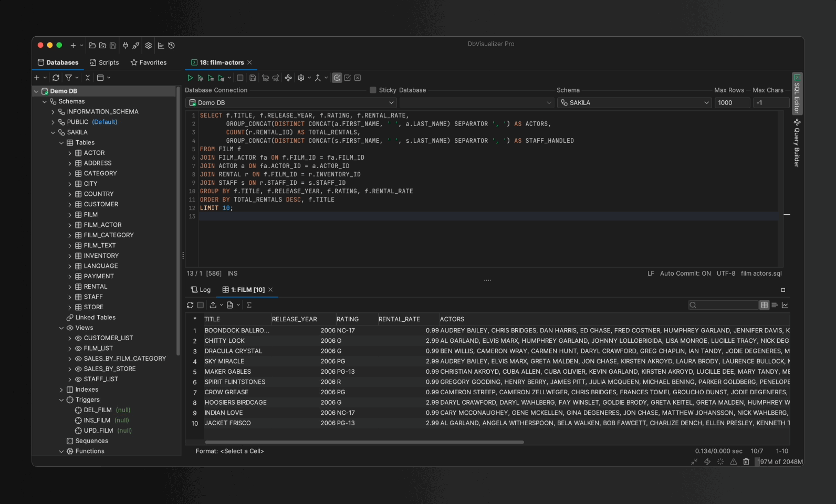This screenshot has height=504, width=836.
Task: Click the sigma aggregation icon
Action: click(x=249, y=305)
